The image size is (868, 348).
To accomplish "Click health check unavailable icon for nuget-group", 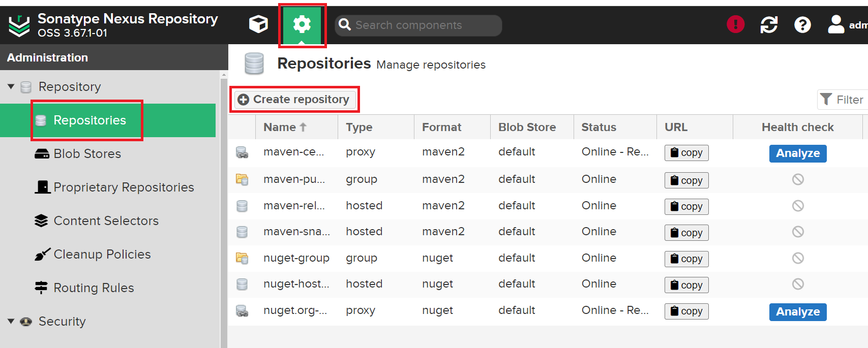I will (798, 258).
